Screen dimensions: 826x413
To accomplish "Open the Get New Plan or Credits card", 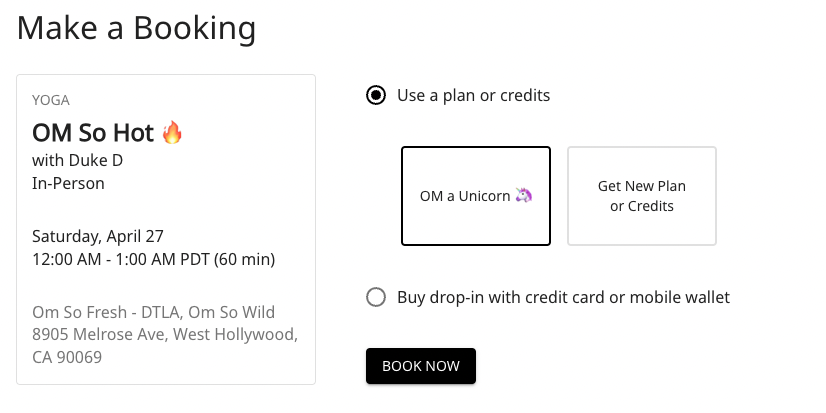I will 641,196.
